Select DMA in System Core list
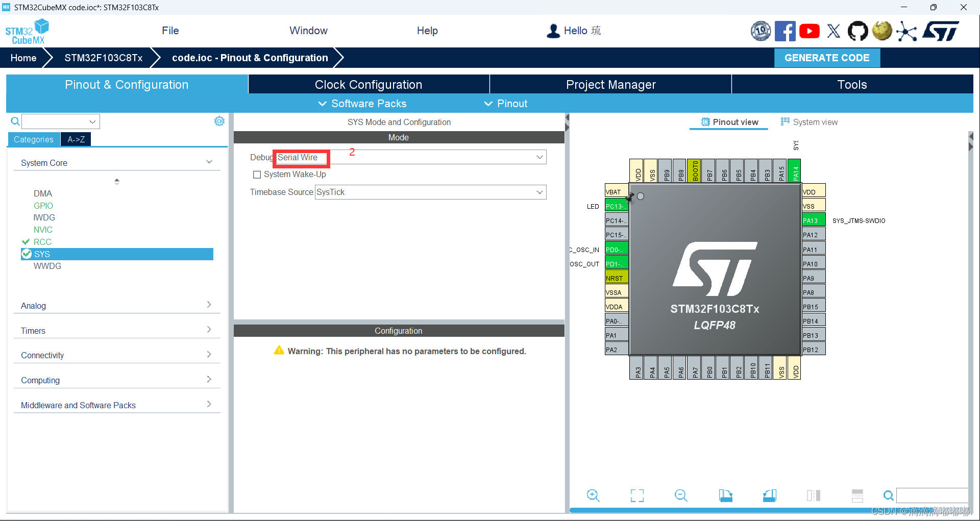 (43, 193)
